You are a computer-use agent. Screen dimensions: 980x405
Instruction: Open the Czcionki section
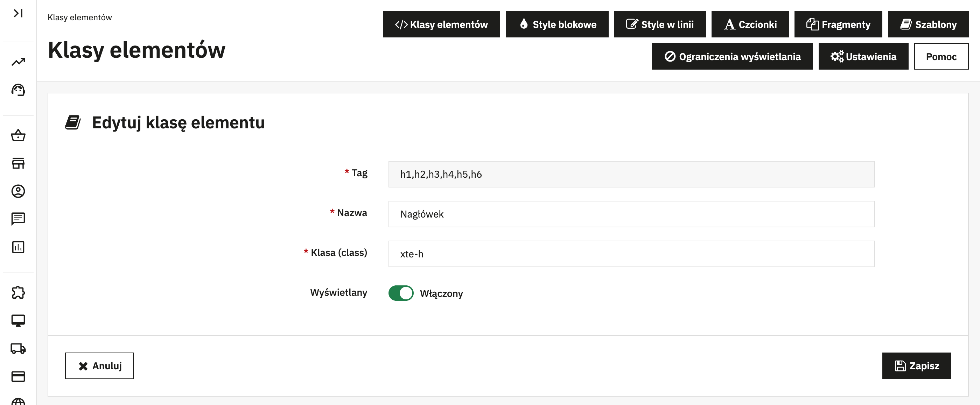click(x=749, y=24)
